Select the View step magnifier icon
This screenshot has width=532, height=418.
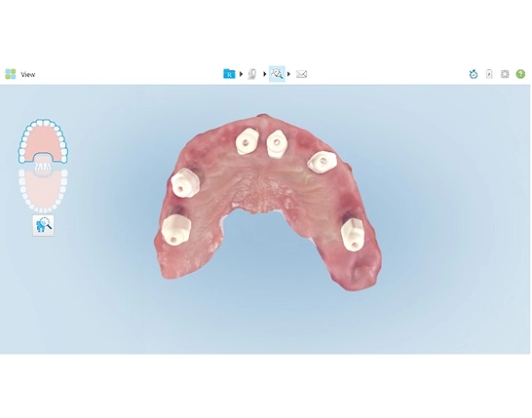coord(277,74)
